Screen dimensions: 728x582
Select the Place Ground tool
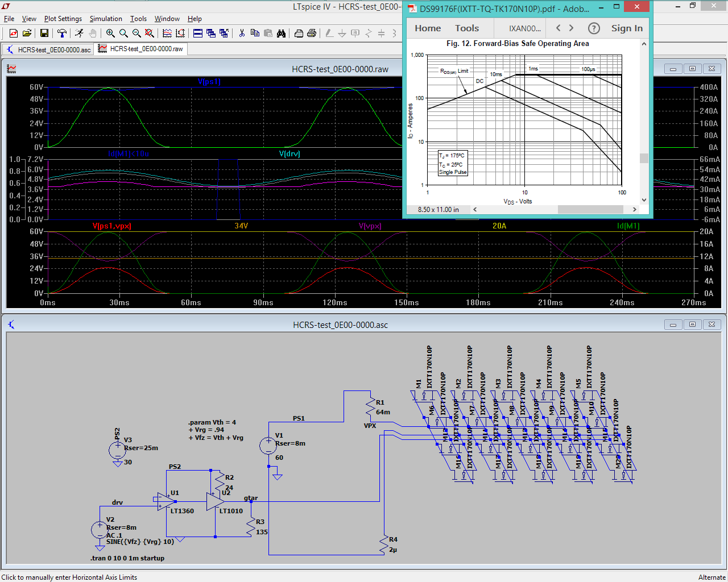point(342,34)
